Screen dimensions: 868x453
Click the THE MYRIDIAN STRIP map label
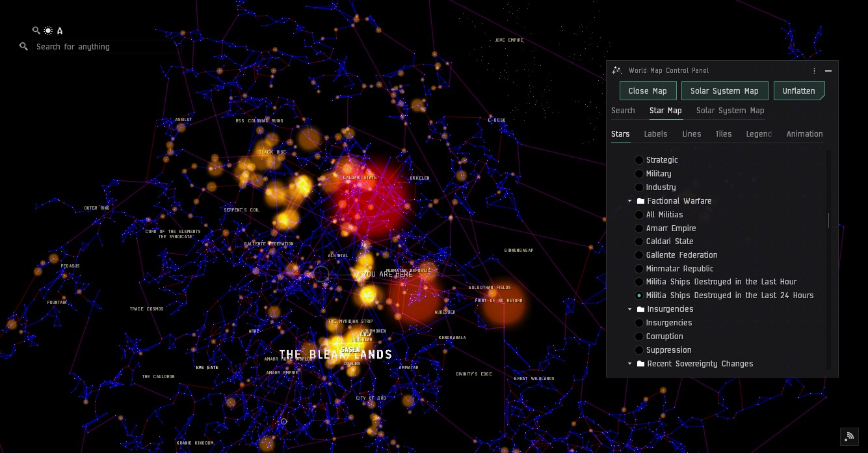pyautogui.click(x=350, y=322)
